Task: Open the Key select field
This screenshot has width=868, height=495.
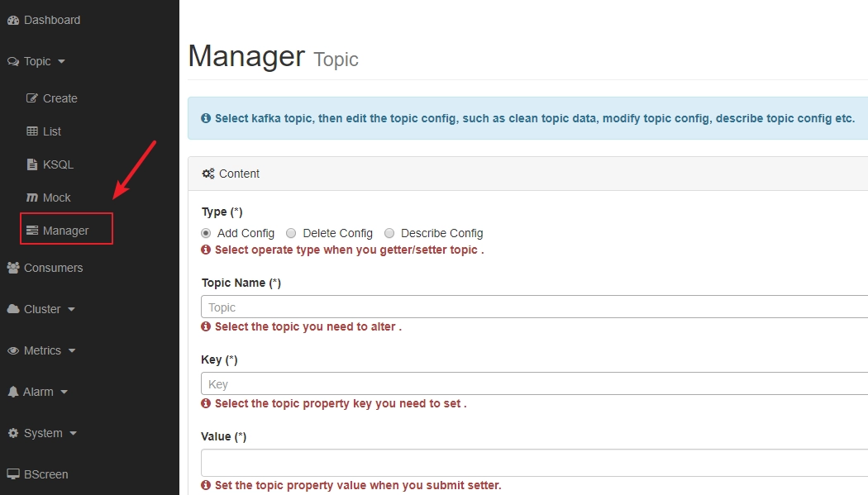Action: pyautogui.click(x=534, y=383)
